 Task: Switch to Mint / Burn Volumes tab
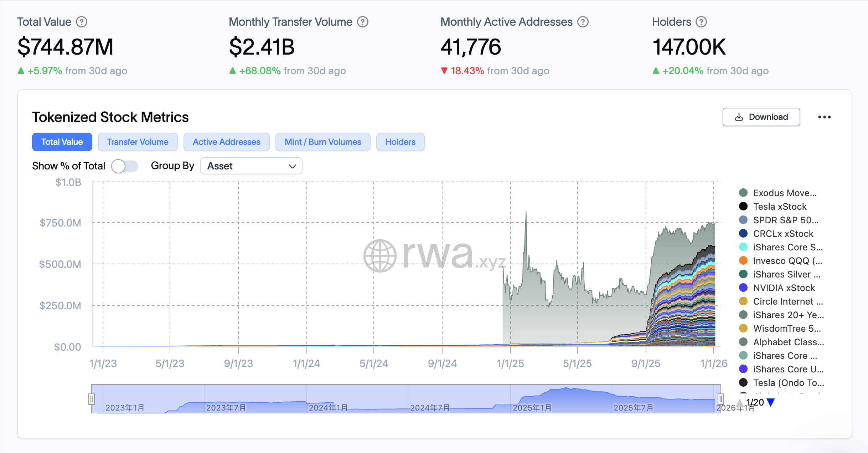[x=322, y=142]
